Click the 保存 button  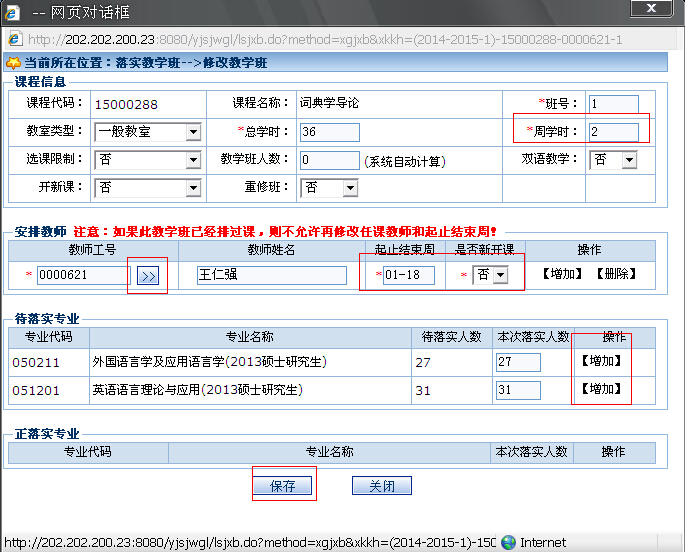tap(283, 486)
